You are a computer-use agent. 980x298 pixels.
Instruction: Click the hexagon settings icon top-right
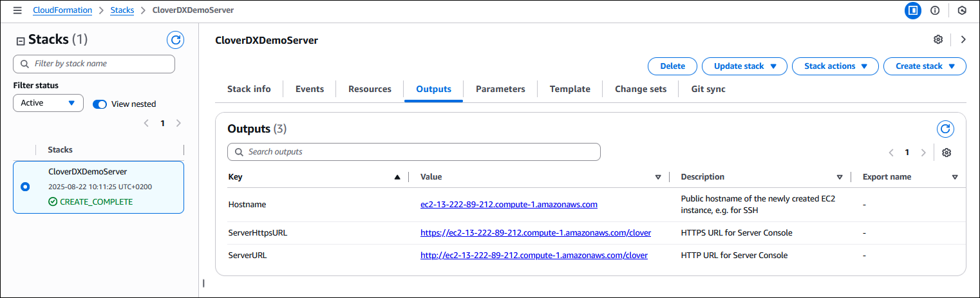click(962, 10)
